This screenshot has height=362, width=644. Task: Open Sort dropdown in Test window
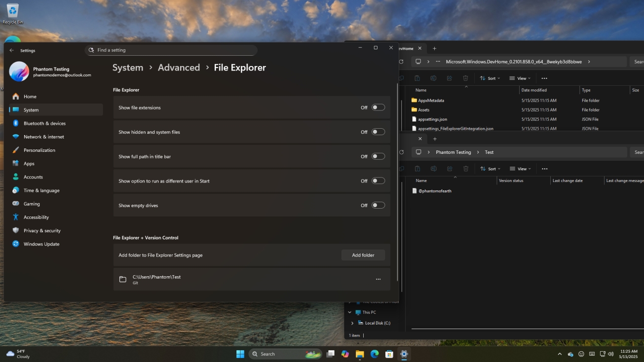tap(490, 169)
